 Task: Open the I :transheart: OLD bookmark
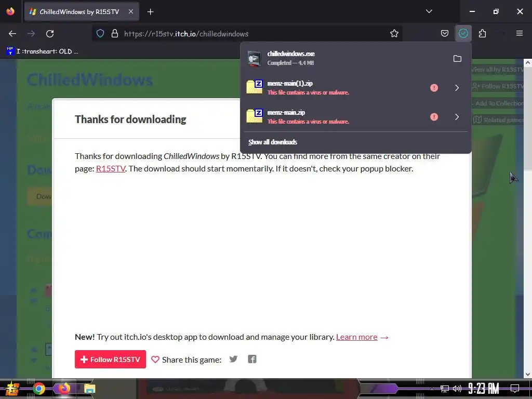point(43,51)
